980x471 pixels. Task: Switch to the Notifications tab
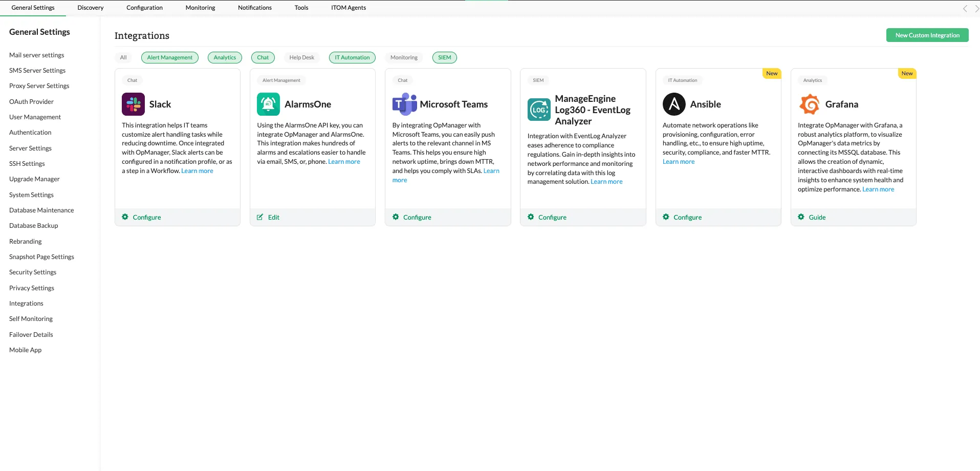tap(255, 8)
